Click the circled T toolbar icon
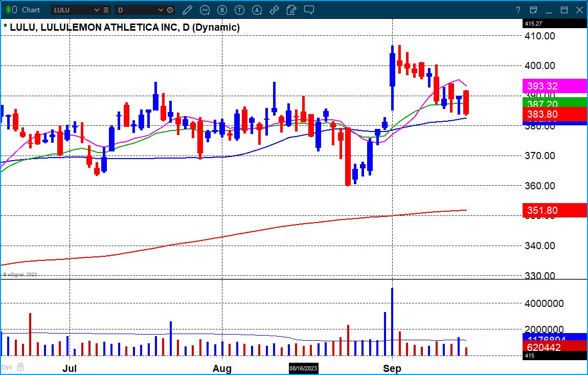The width and height of the screenshot is (588, 375). tap(239, 10)
